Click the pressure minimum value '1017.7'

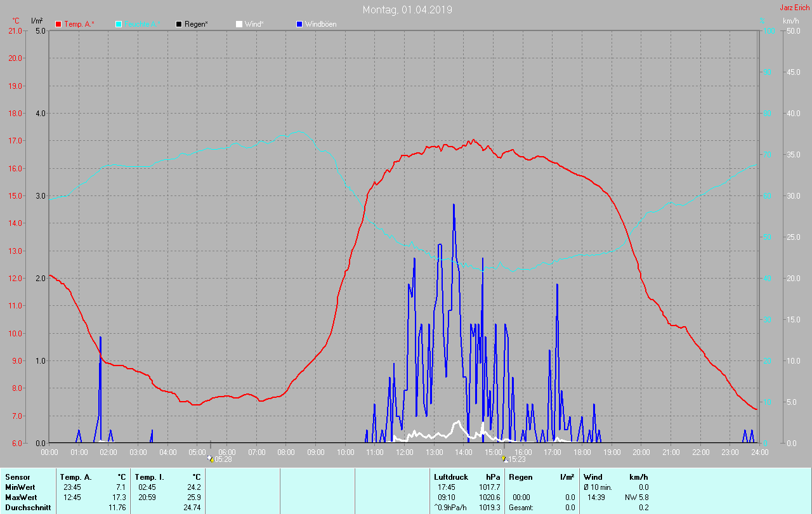coord(489,487)
